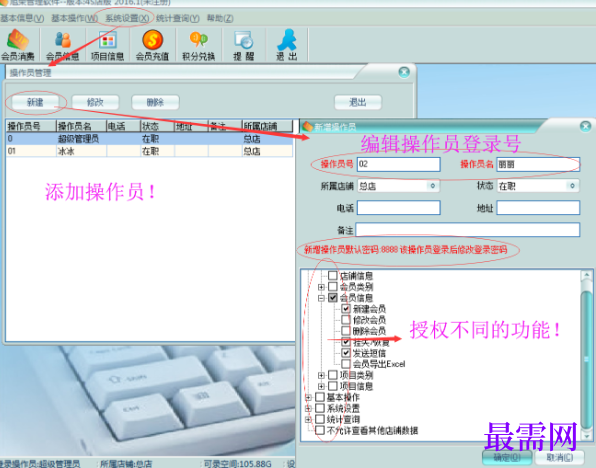
Task: Click 操作员号 column header
Action: 31,126
